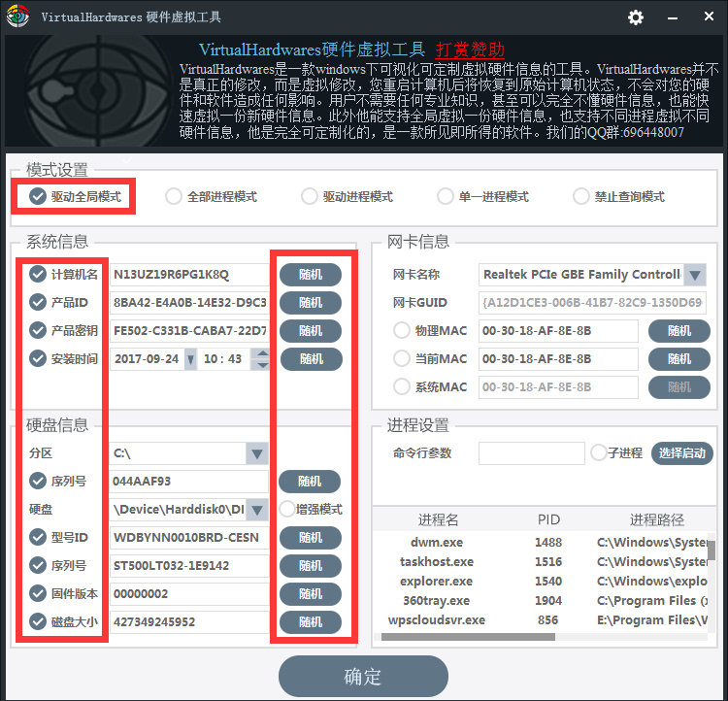Randomize the 计算机名 value
This screenshot has width=728, height=701.
[x=311, y=275]
